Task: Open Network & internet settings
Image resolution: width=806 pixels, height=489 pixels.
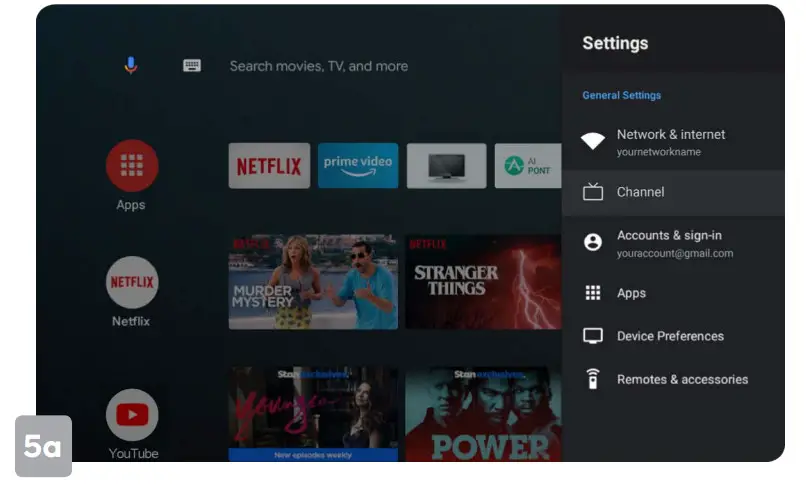Action: point(673,142)
